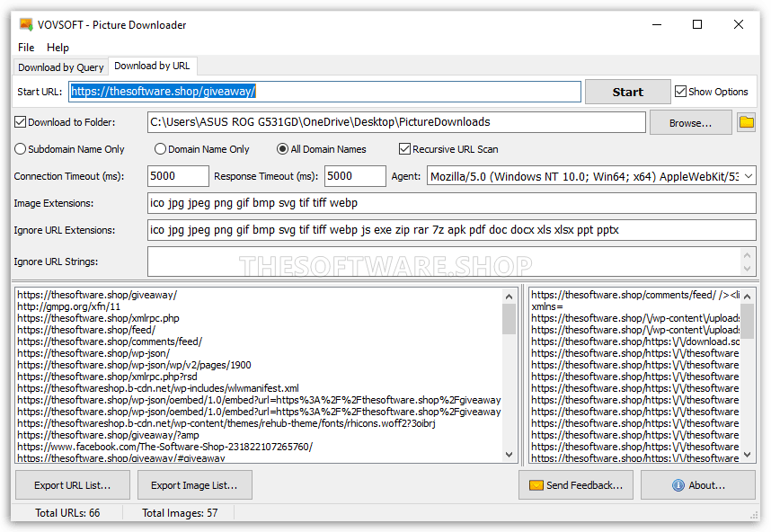Select Subdomain Name Only radio button

pyautogui.click(x=20, y=149)
